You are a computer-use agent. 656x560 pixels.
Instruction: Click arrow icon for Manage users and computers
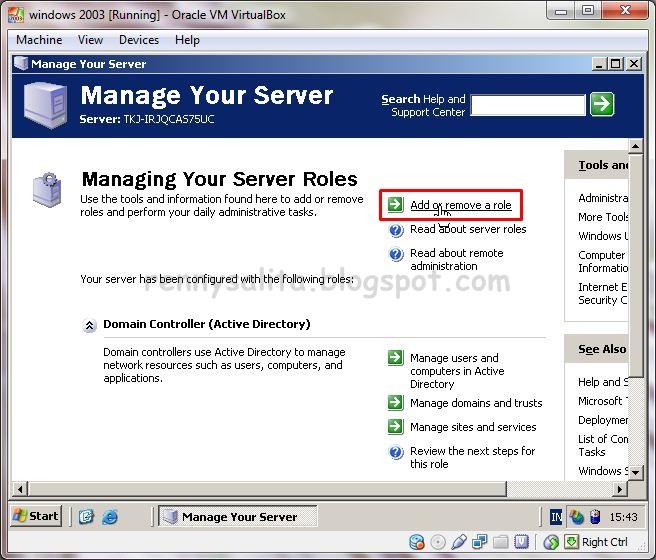395,358
